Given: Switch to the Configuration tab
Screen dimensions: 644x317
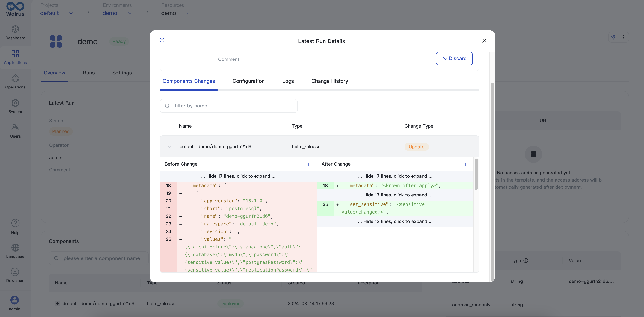Looking at the screenshot, I should click(248, 81).
